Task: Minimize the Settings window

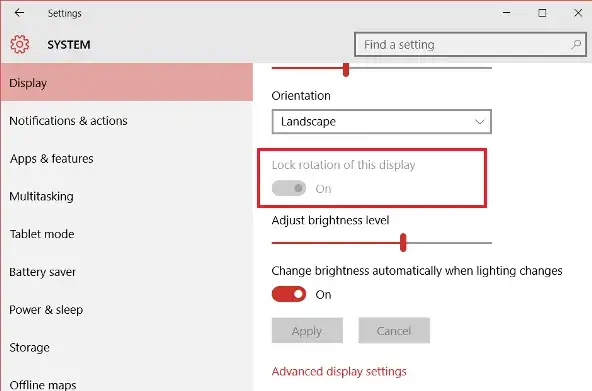Action: 506,13
